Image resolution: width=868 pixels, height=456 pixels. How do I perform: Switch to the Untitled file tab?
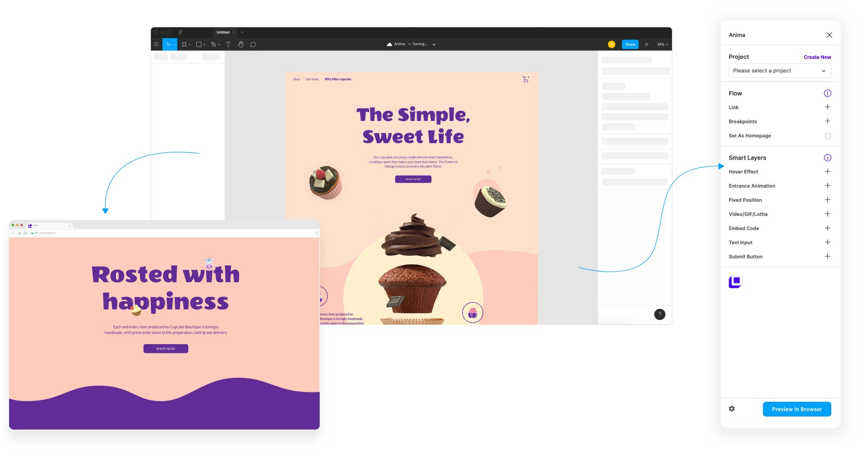223,32
